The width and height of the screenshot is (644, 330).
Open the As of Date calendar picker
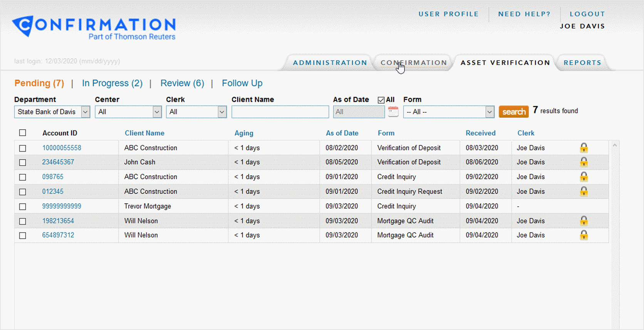[x=393, y=112]
